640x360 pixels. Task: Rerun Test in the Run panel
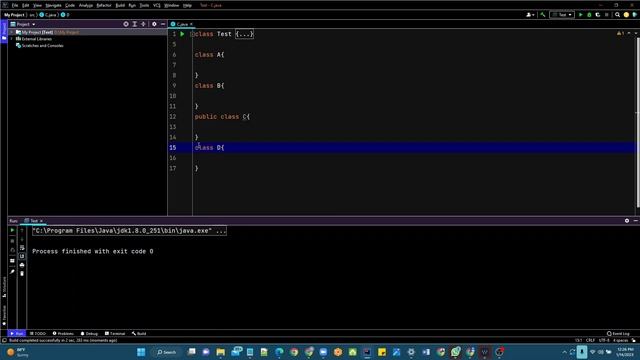coord(12,231)
